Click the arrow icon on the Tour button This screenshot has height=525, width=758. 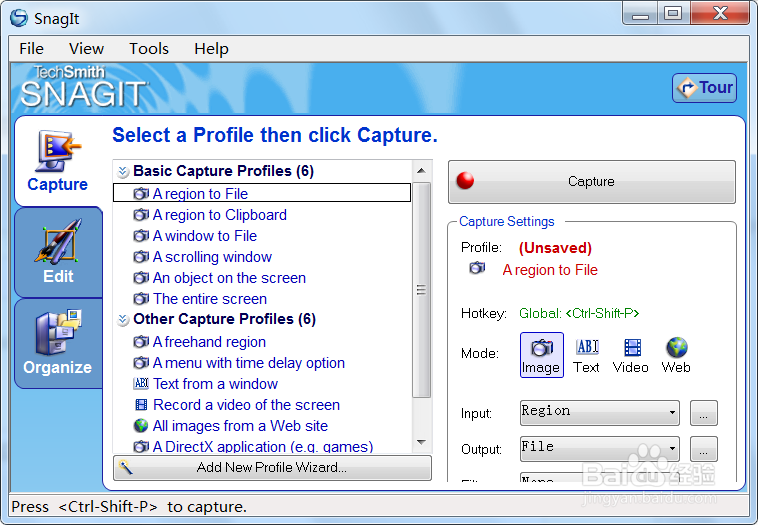[686, 88]
